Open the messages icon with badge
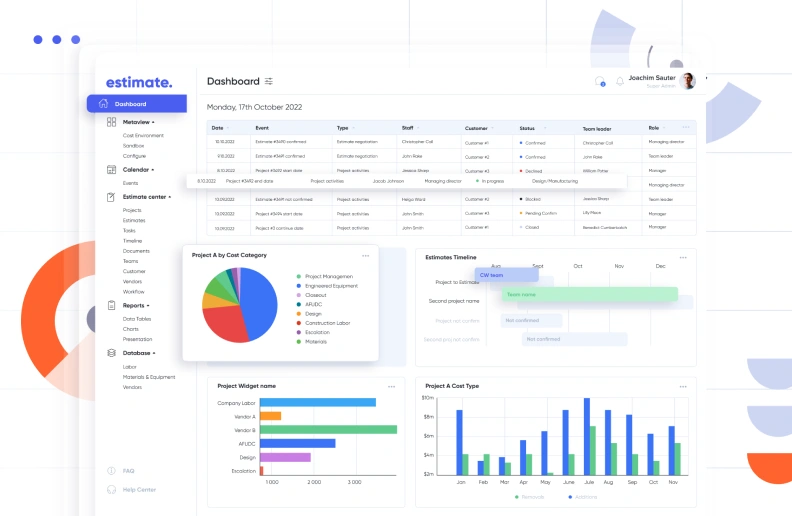792x516 pixels. [x=600, y=81]
